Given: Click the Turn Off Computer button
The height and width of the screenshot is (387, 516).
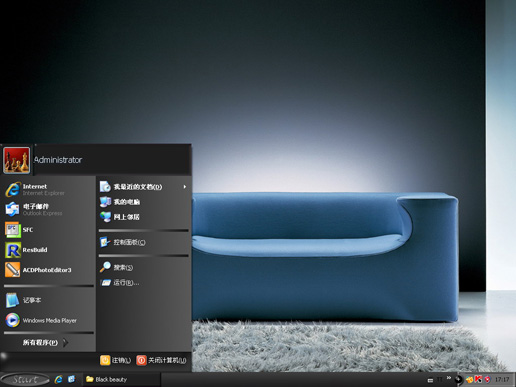Looking at the screenshot, I should [x=161, y=360].
